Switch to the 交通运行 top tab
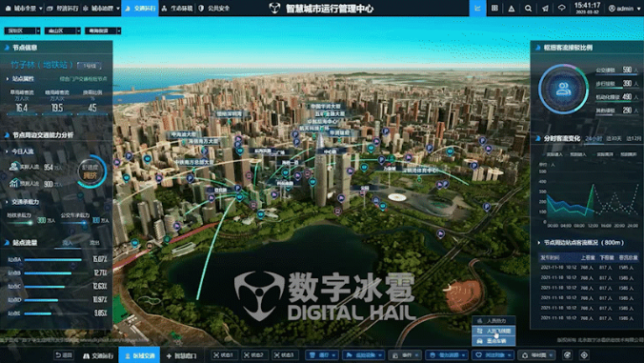The height and width of the screenshot is (363, 644). coord(140,9)
